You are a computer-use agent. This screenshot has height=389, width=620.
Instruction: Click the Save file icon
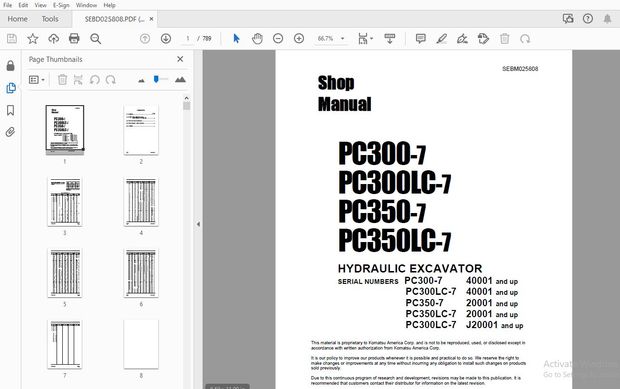tap(12, 38)
